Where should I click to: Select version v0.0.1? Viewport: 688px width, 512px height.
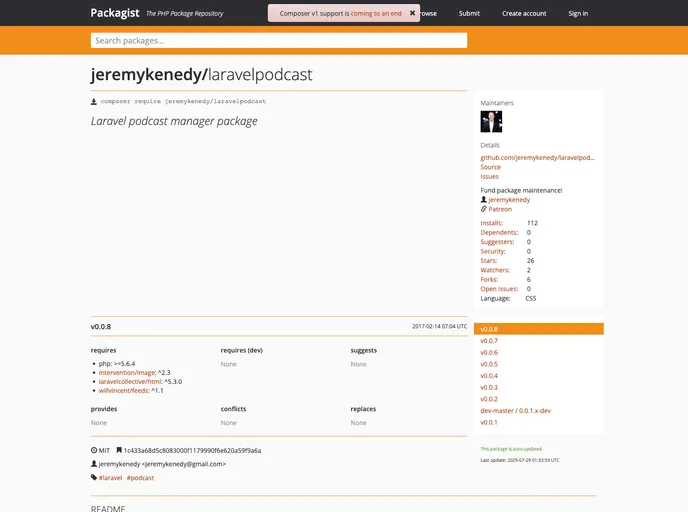(489, 422)
